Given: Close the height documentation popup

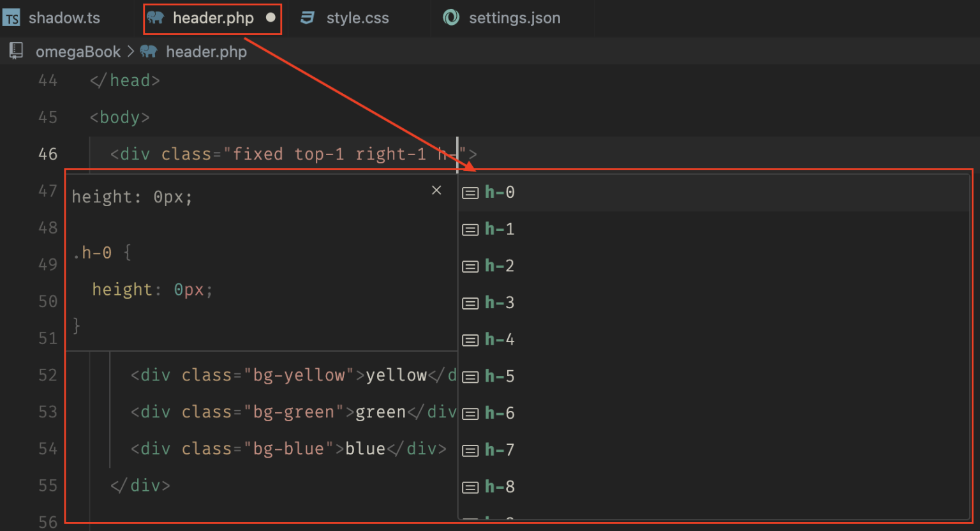Looking at the screenshot, I should click(x=436, y=190).
